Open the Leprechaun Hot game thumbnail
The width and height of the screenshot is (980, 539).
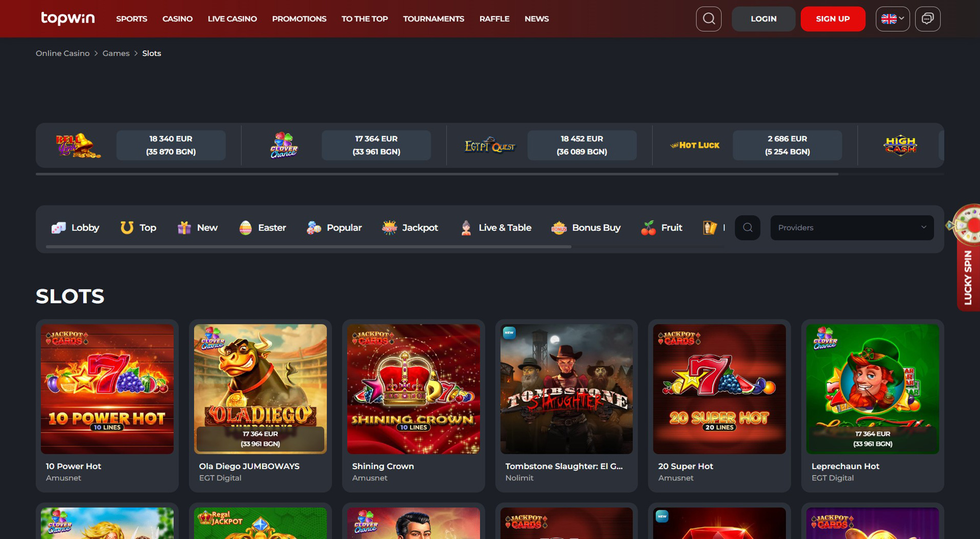click(x=873, y=389)
